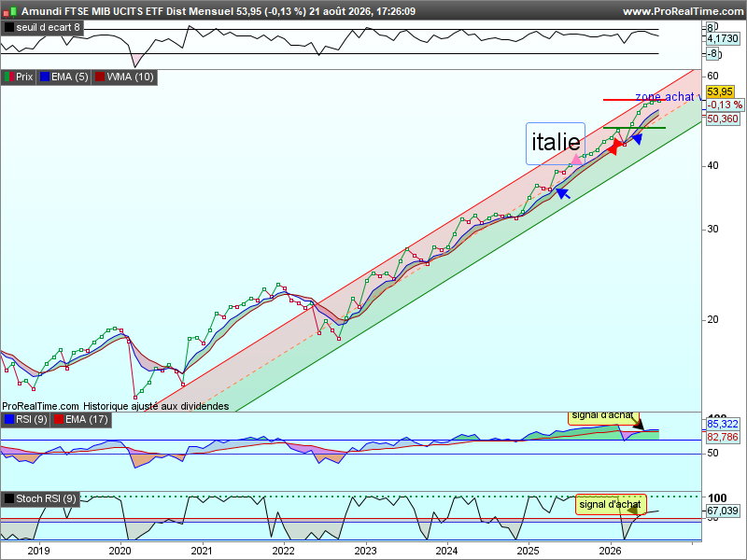Click the blue arrow marker in early 2026
Image resolution: width=747 pixels, height=560 pixels.
[637, 138]
